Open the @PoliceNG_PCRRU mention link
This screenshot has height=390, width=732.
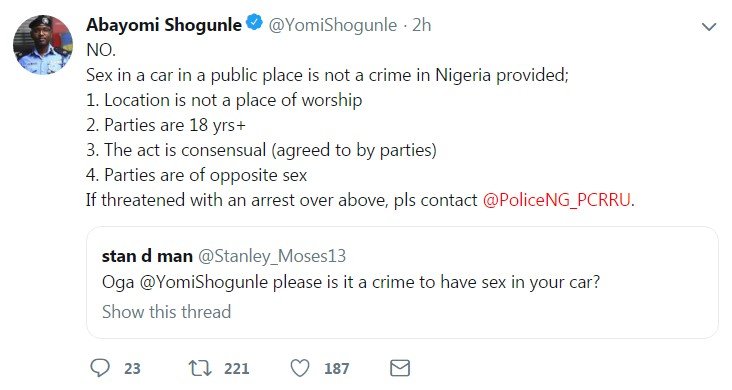(556, 200)
